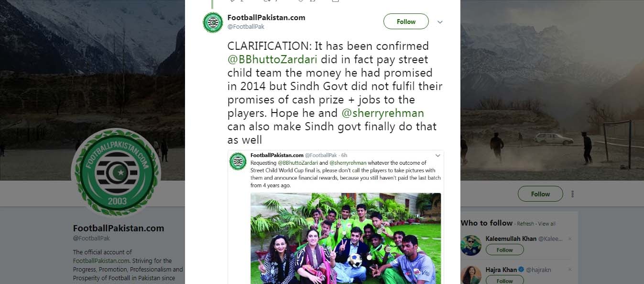Open the @sherryrehman mention in the main tweet

point(382,114)
